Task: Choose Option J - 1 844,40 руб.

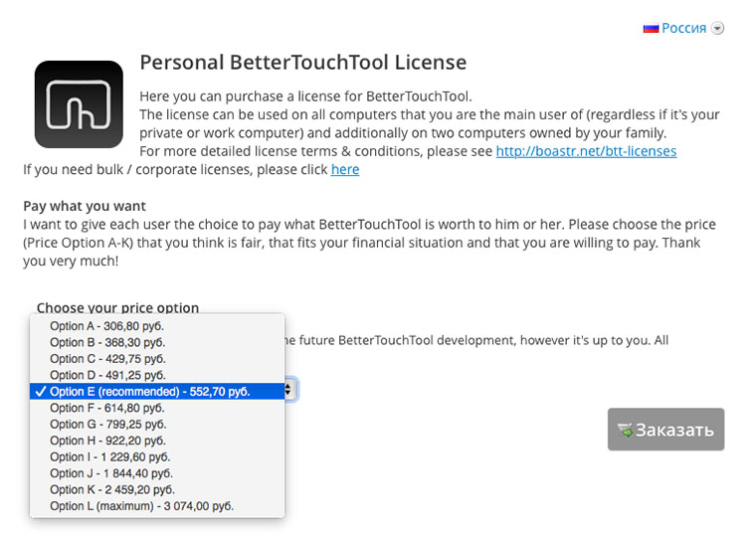Action: (111, 473)
